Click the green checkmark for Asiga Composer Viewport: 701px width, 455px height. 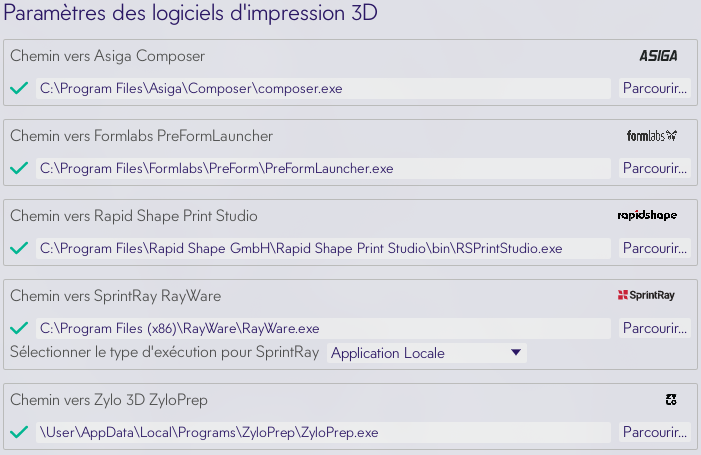[18, 88]
